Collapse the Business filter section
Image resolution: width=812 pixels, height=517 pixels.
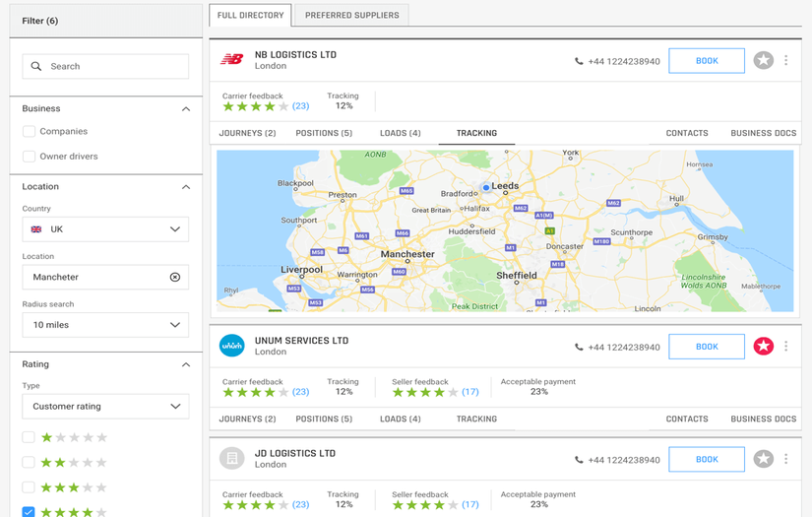tap(186, 108)
